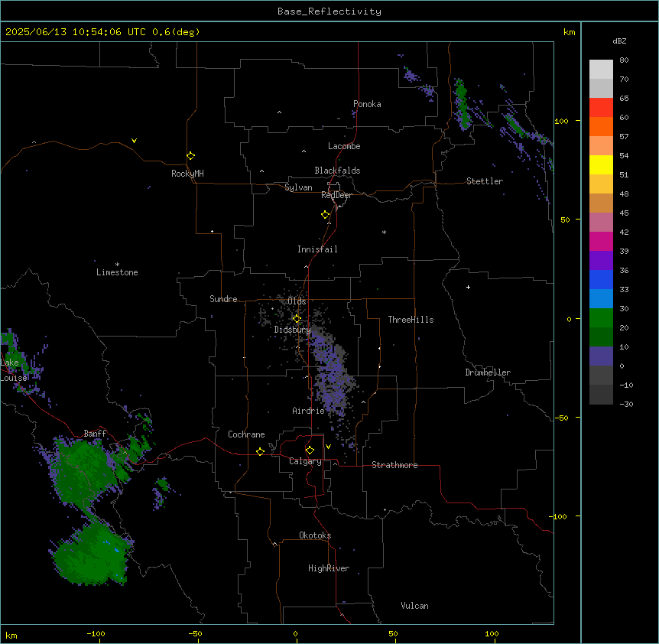Click the Okotoks town label
659x644 pixels.
point(315,535)
